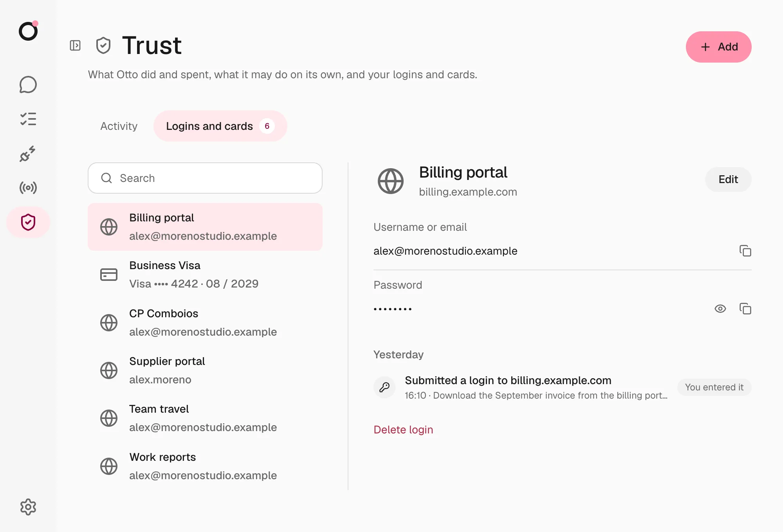This screenshot has width=783, height=532.
Task: Open the broadcast signal sidebar icon
Action: coord(28,188)
